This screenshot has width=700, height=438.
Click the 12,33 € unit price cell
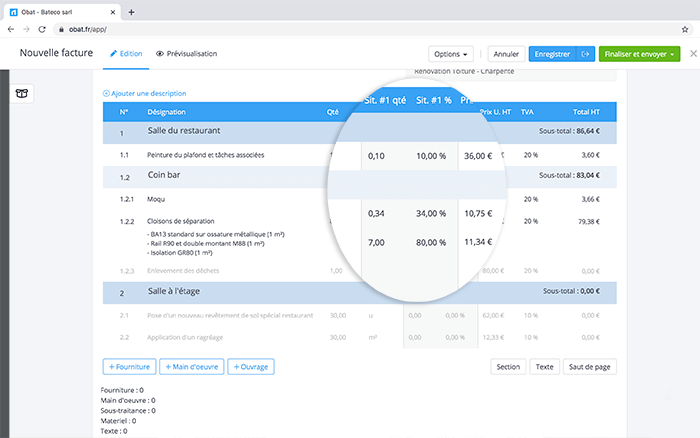point(493,337)
